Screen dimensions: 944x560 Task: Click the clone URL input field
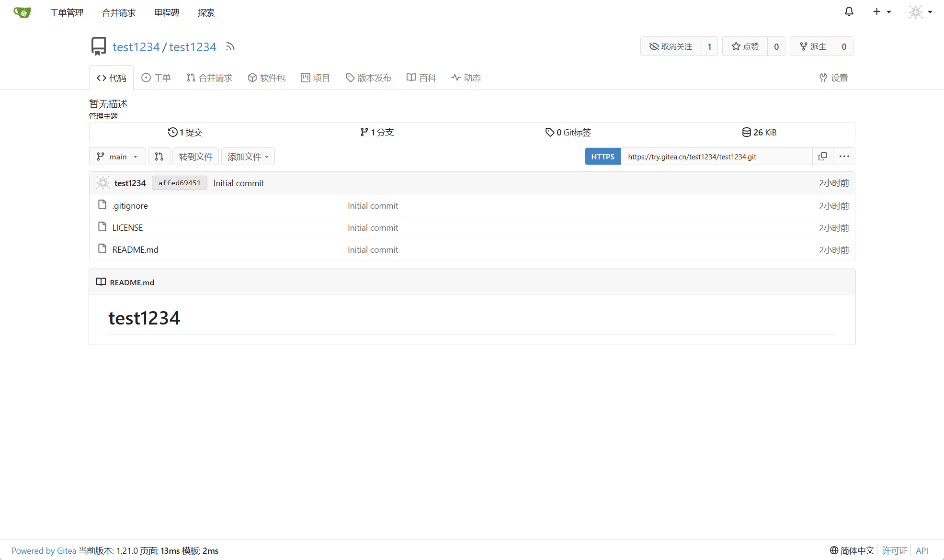click(716, 157)
